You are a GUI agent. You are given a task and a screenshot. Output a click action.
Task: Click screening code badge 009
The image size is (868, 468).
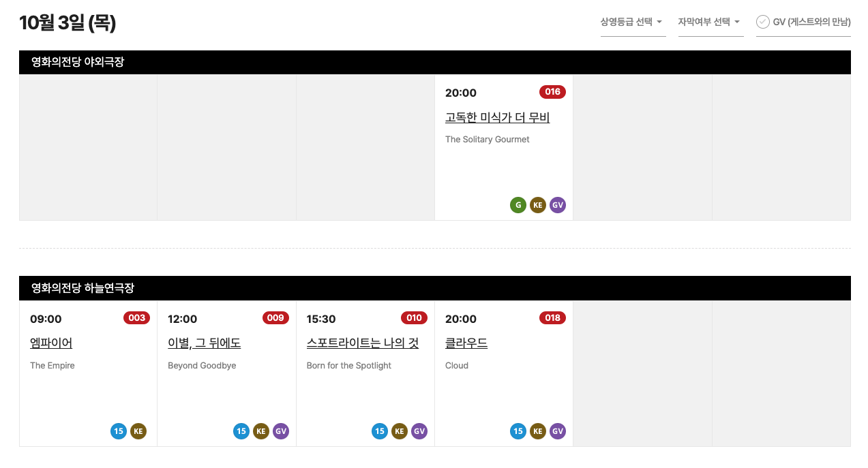(275, 318)
